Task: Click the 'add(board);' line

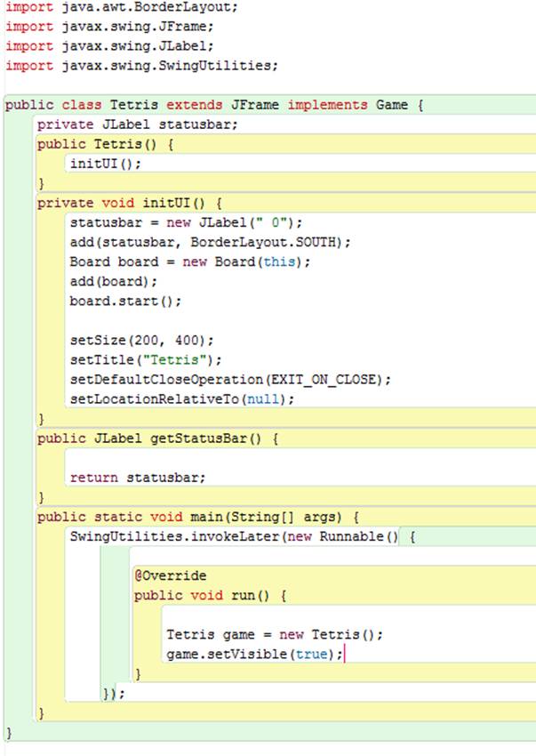Action: tap(113, 282)
